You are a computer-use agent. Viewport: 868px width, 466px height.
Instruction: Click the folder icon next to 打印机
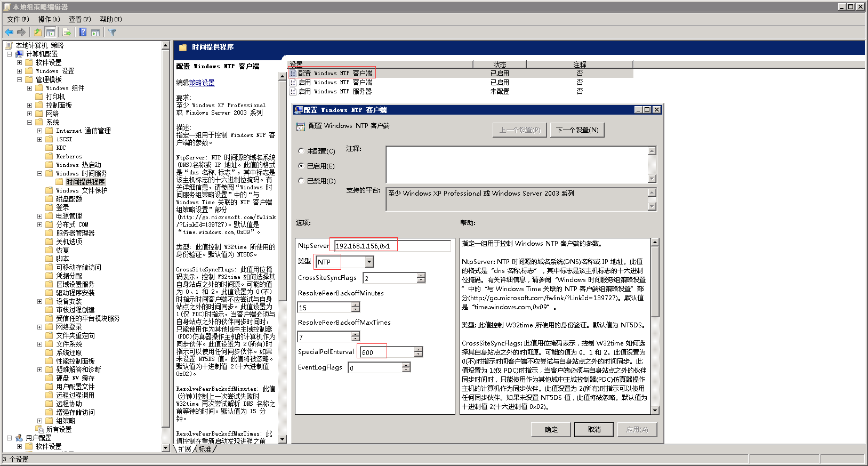coord(39,97)
